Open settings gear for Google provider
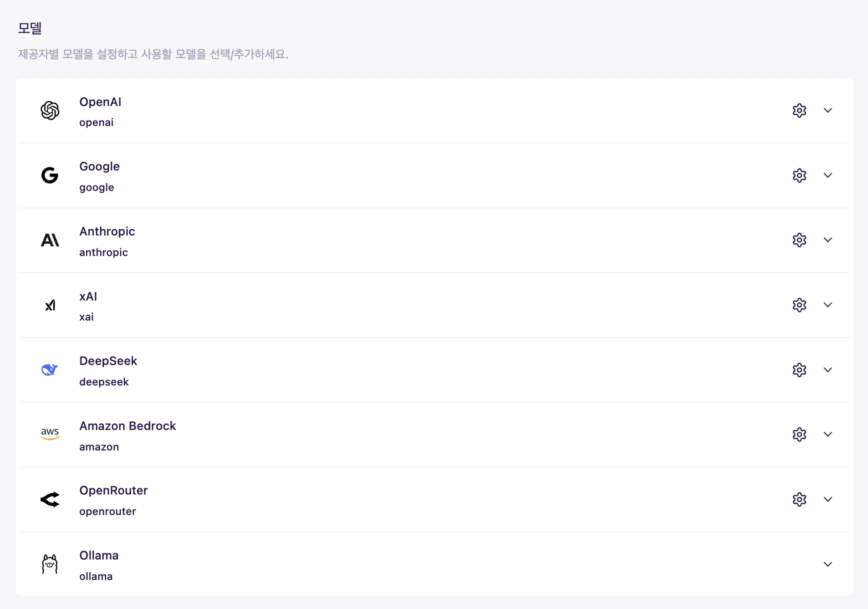Viewport: 868px width, 609px height. [799, 175]
